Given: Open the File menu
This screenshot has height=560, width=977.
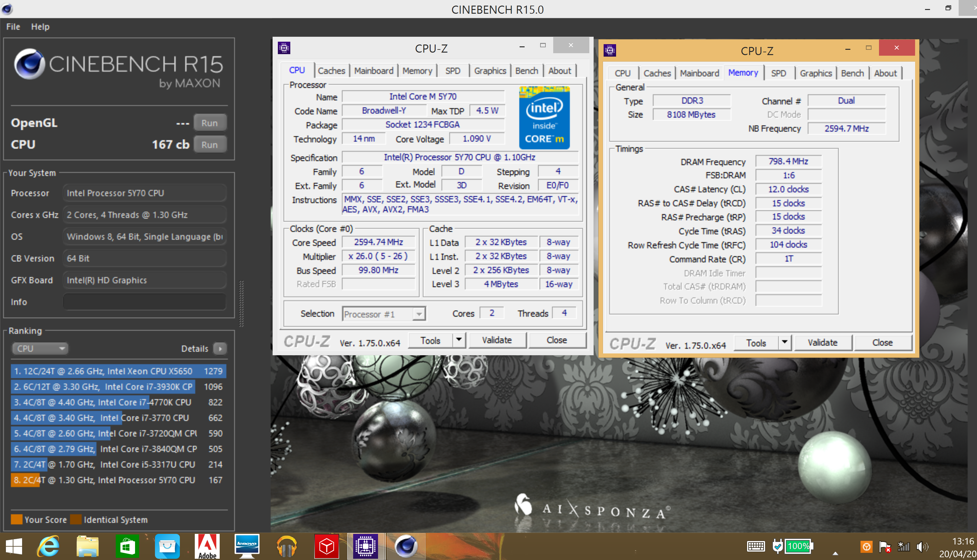Looking at the screenshot, I should click(13, 26).
